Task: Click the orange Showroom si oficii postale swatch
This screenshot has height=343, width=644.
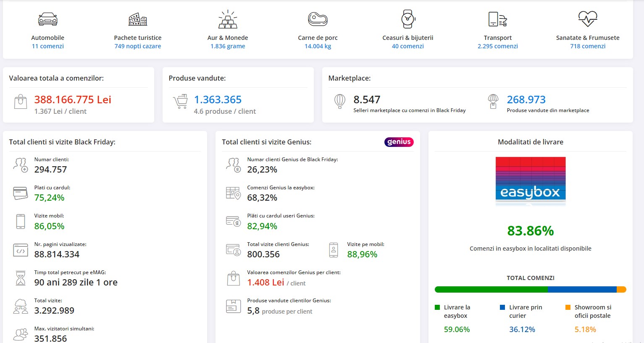Action: click(x=568, y=307)
